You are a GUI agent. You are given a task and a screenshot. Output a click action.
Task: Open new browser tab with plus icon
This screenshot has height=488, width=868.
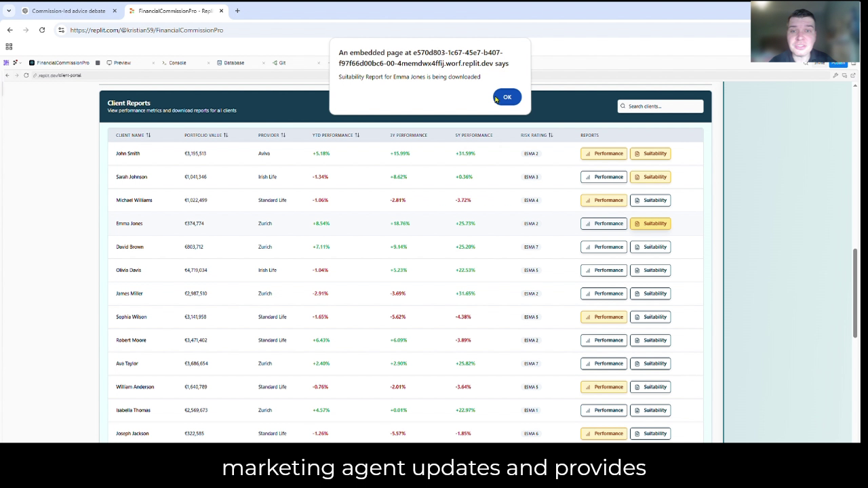(237, 11)
